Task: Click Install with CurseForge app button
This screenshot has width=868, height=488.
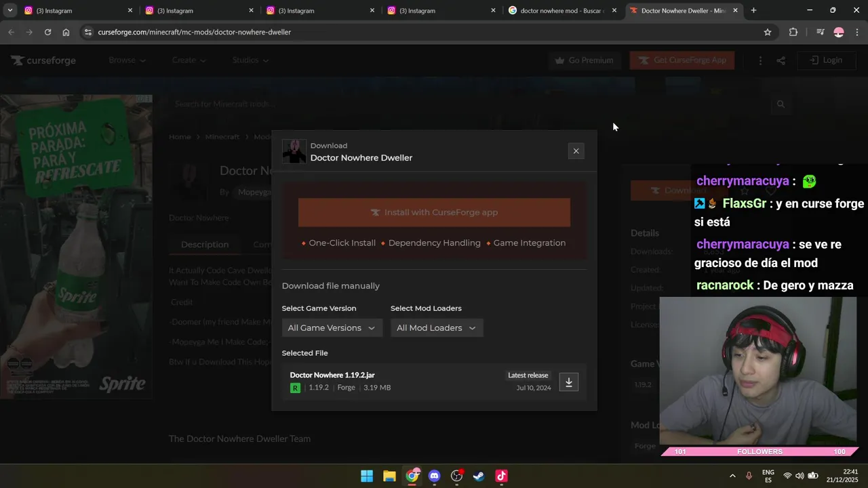Action: coord(434,212)
